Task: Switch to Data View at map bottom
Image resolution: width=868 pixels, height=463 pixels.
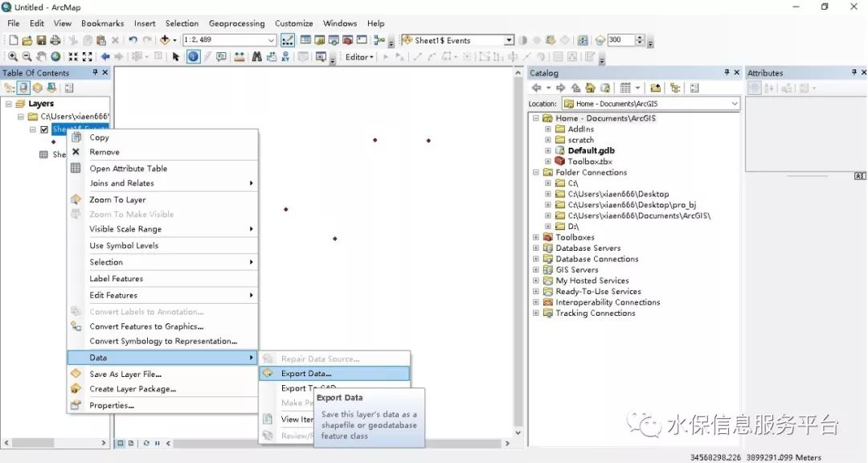Action: coord(120,443)
